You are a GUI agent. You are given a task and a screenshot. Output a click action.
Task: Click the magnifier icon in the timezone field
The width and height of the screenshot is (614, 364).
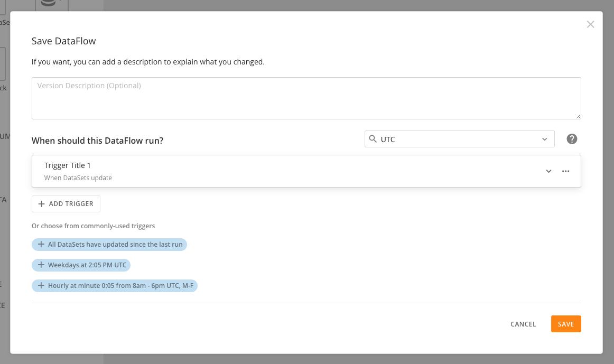pyautogui.click(x=373, y=139)
